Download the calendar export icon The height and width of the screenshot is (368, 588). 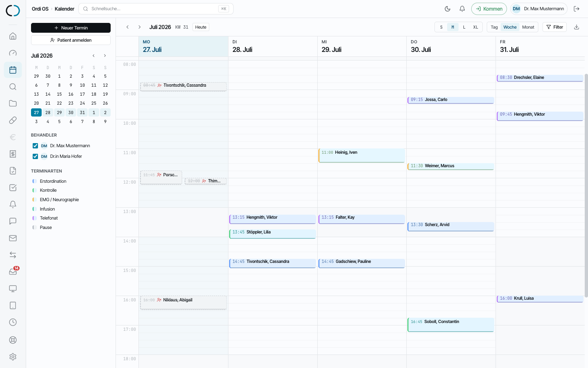point(577,27)
